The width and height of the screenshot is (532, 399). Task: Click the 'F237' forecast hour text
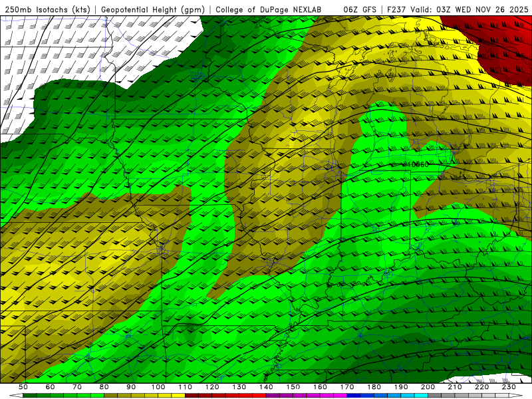396,9
